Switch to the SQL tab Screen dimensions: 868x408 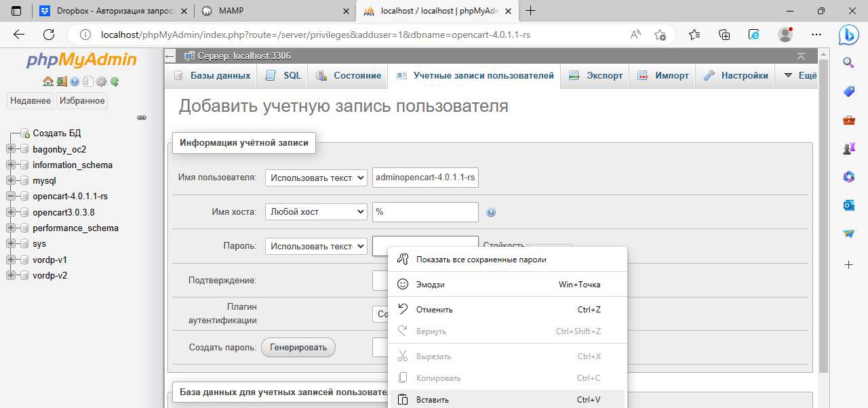coord(283,75)
